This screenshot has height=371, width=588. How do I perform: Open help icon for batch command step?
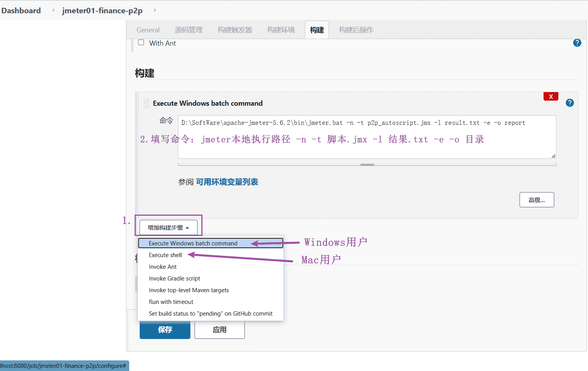click(x=570, y=103)
